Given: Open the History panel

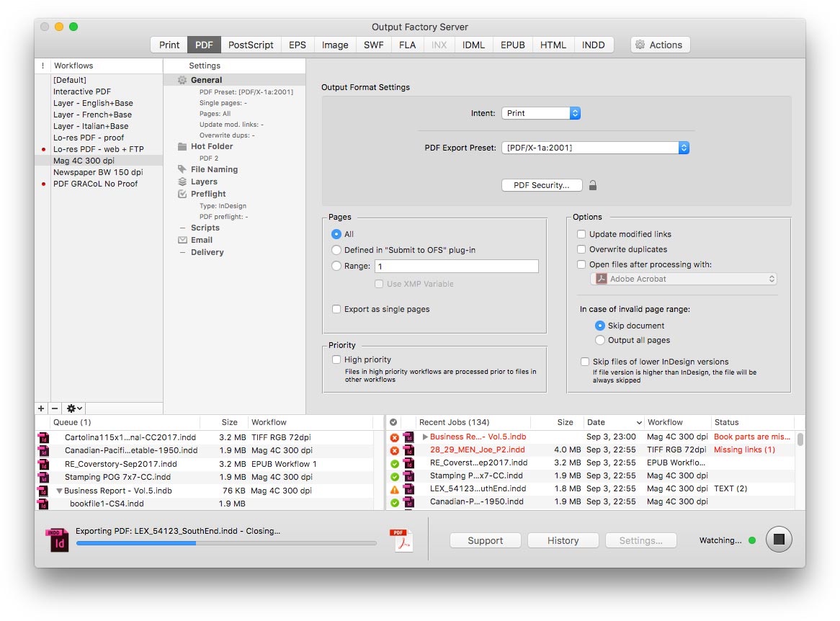Looking at the screenshot, I should 563,540.
